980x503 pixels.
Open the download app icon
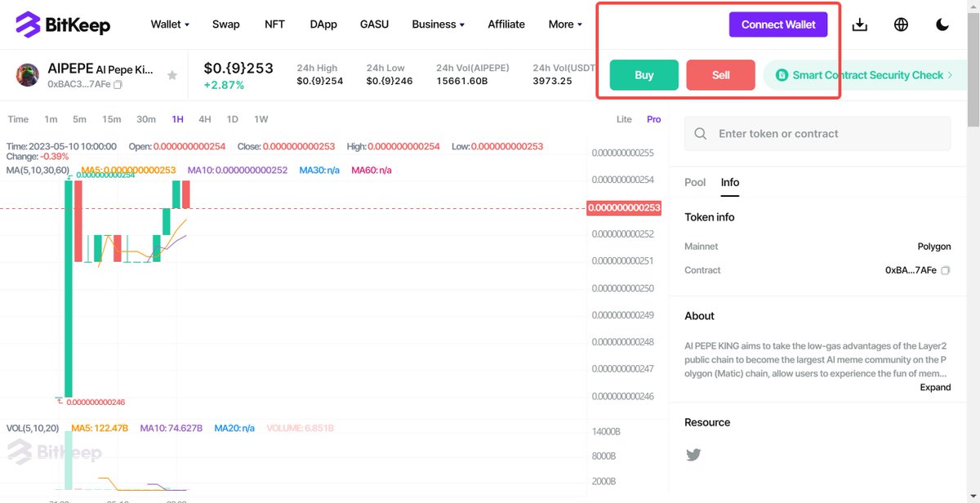coord(859,24)
